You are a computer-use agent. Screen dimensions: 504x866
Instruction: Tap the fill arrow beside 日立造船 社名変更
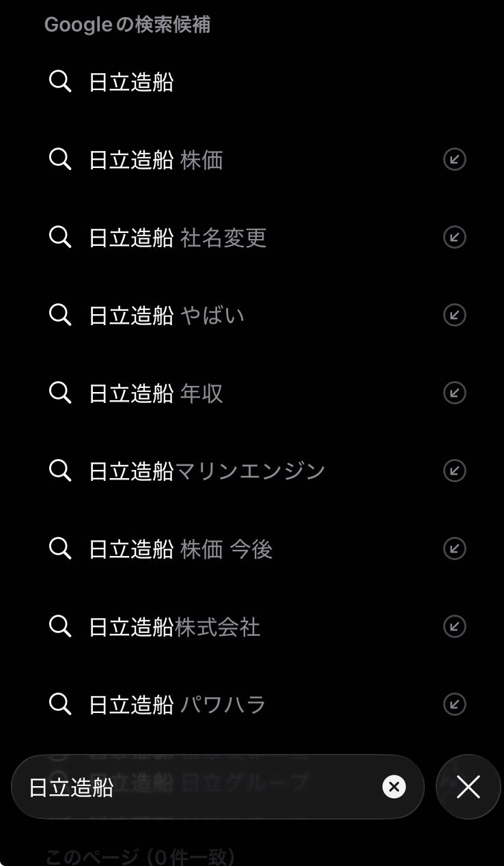(x=454, y=238)
